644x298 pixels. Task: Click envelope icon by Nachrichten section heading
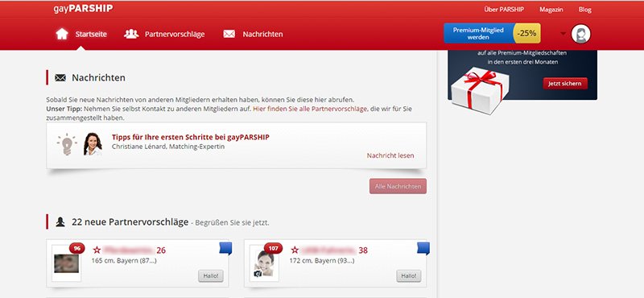pyautogui.click(x=60, y=77)
